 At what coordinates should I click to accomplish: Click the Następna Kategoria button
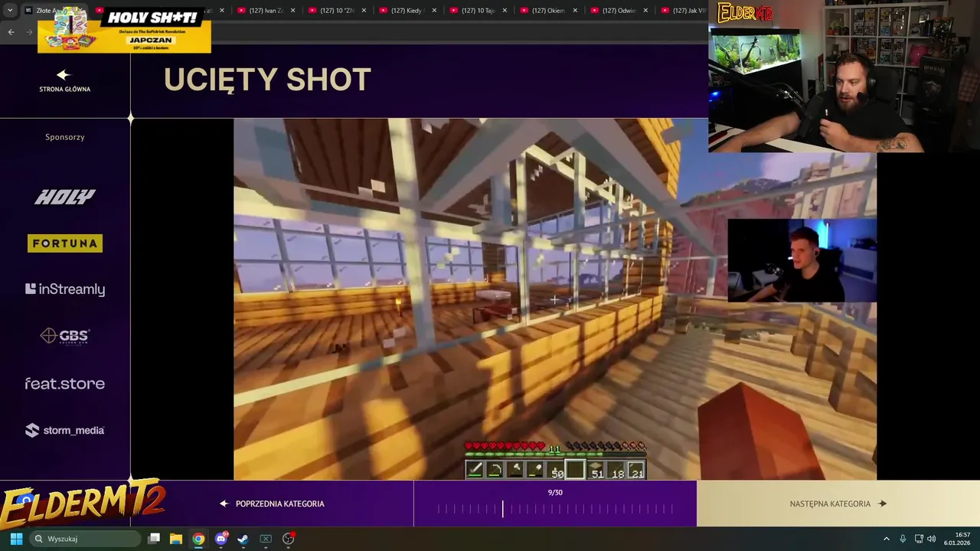tap(838, 504)
